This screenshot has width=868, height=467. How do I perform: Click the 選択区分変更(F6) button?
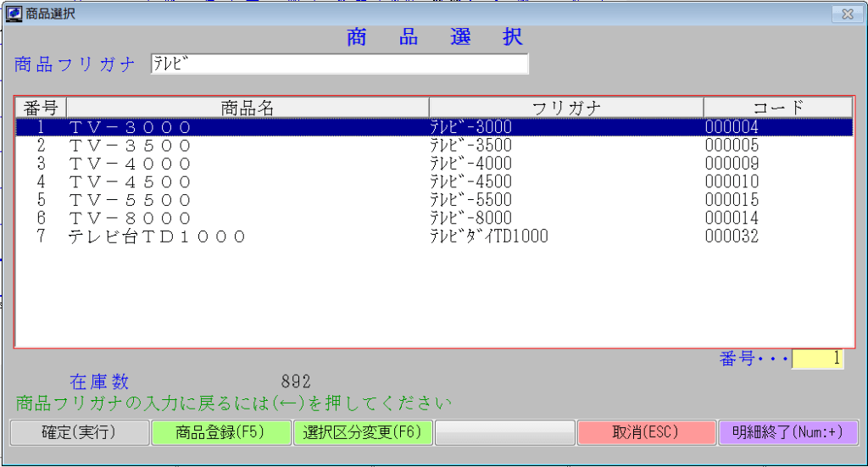pos(363,433)
